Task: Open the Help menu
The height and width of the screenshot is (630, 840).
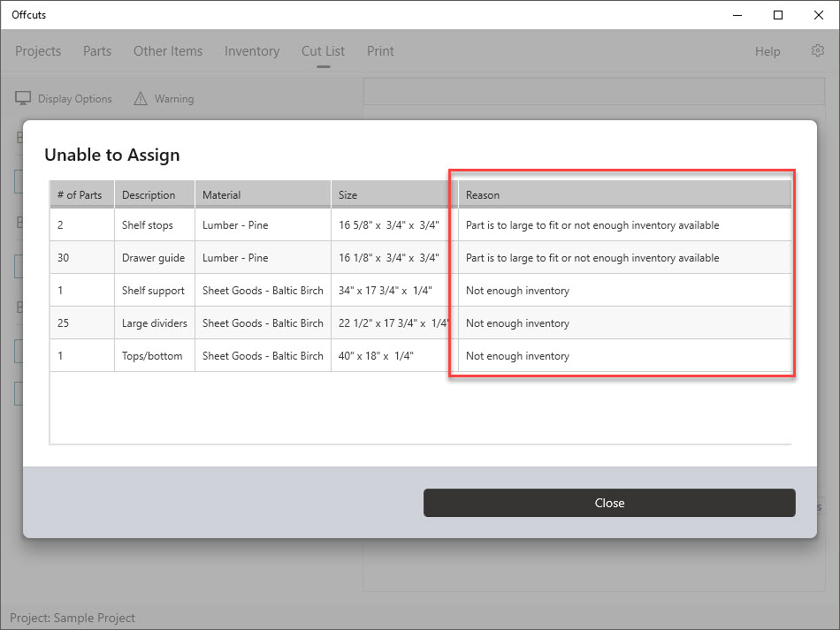Action: 767,51
